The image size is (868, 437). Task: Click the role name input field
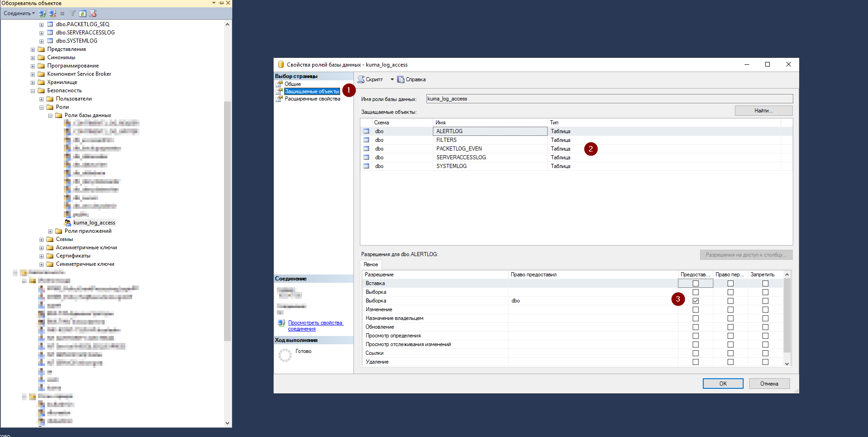coord(609,99)
